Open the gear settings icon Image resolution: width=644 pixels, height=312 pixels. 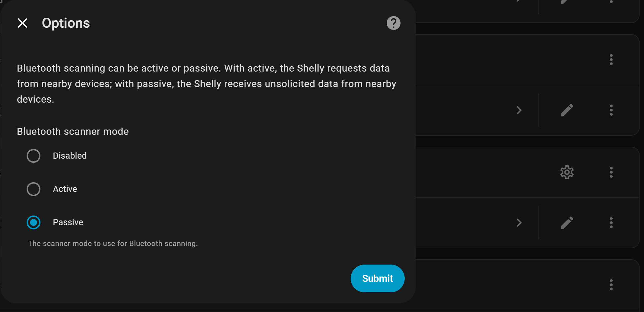coord(567,172)
